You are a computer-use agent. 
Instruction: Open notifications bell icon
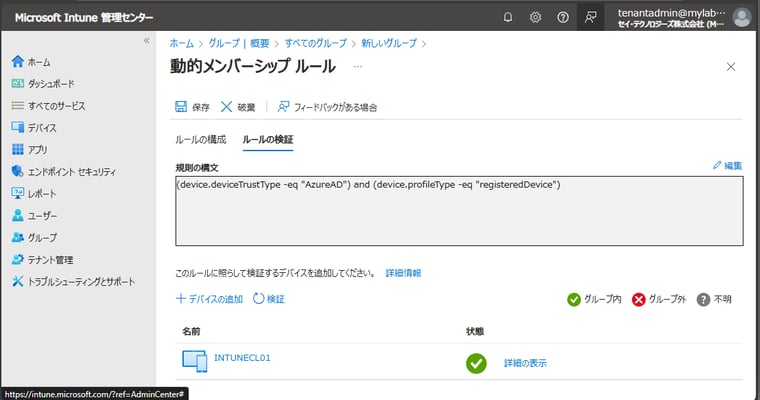[507, 17]
